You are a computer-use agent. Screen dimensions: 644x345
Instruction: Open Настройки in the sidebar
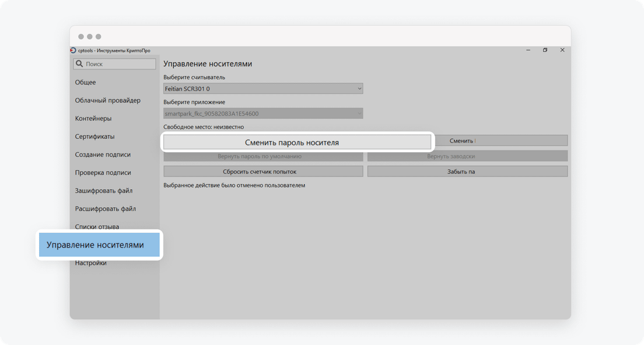pos(91,263)
